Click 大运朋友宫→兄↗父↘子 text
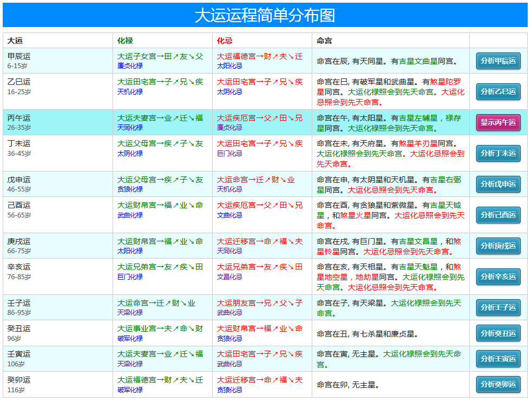 (x=260, y=304)
